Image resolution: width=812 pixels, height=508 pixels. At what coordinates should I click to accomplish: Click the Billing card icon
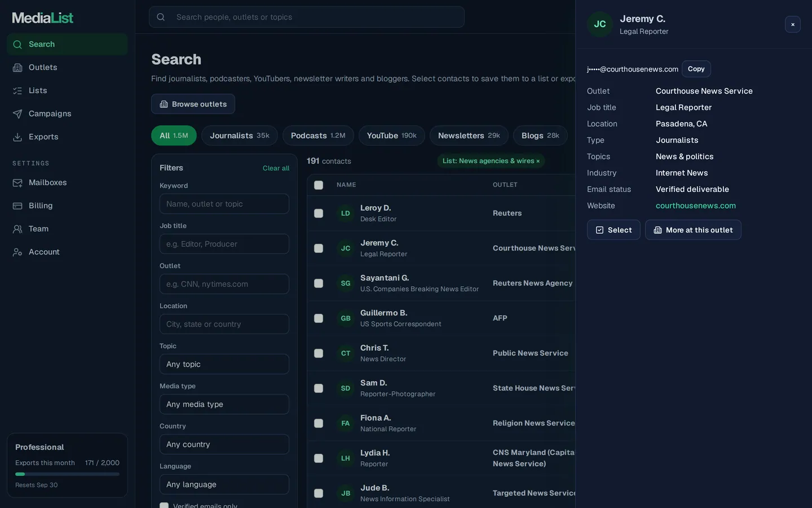click(x=17, y=206)
